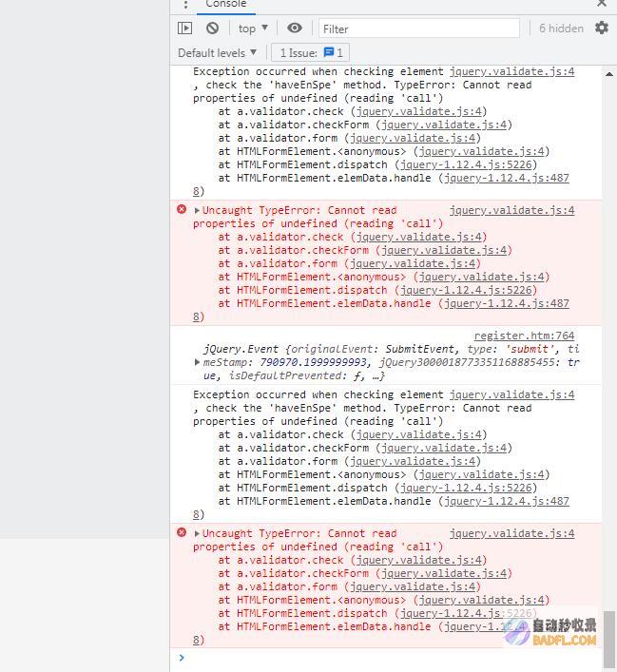Expand the jQuery.Event object
Screen dimensions: 617x672
click(x=197, y=362)
